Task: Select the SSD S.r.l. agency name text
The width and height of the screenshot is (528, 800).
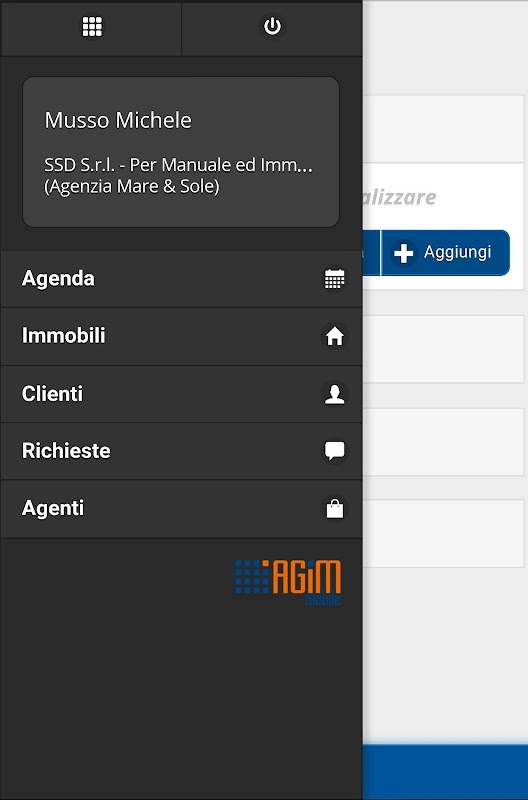Action: pyautogui.click(x=178, y=175)
